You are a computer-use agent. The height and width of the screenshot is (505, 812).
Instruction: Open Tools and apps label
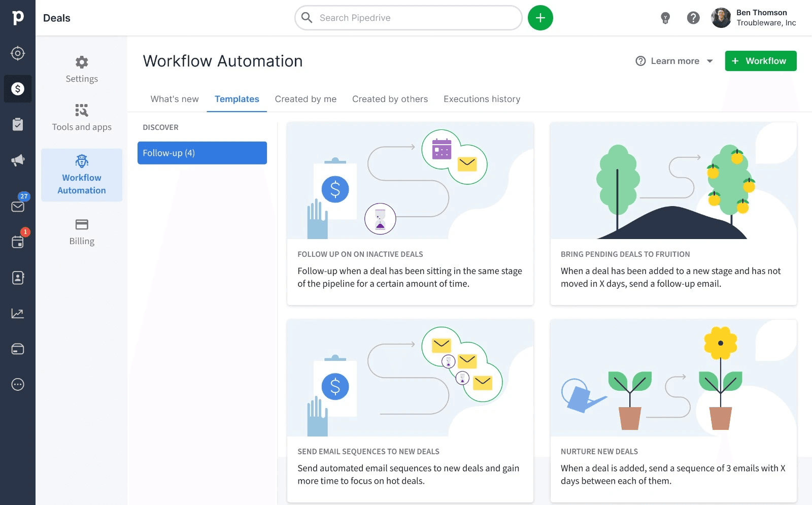click(82, 127)
